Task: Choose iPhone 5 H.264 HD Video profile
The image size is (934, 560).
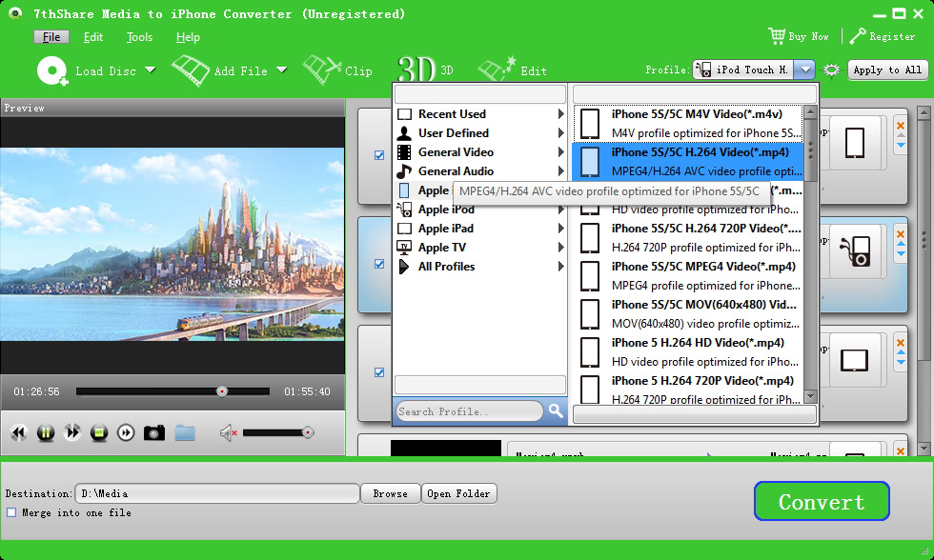Action: (x=688, y=351)
